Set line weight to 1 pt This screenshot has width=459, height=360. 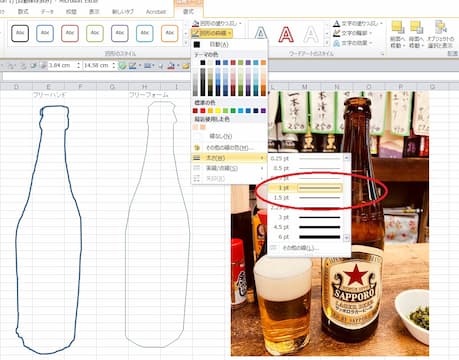[x=306, y=188]
